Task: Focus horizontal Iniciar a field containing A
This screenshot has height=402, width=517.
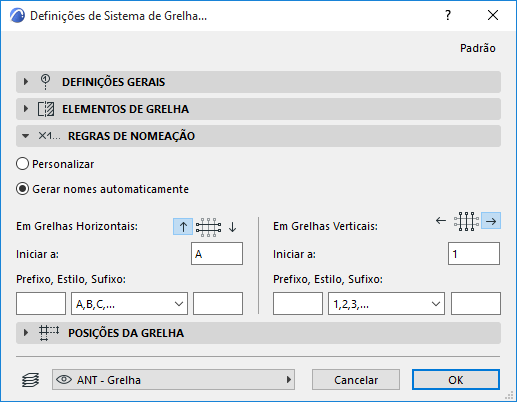Action: coord(217,254)
